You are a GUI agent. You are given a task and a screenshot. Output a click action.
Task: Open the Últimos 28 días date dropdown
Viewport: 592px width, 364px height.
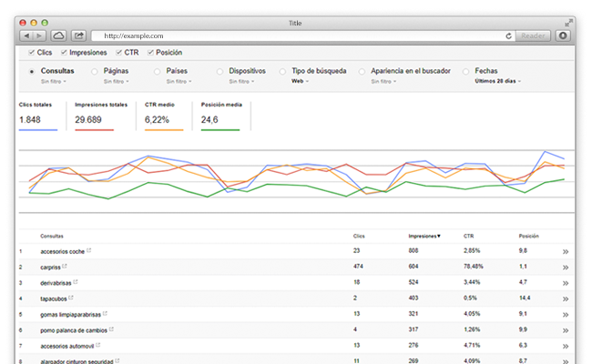pyautogui.click(x=497, y=81)
